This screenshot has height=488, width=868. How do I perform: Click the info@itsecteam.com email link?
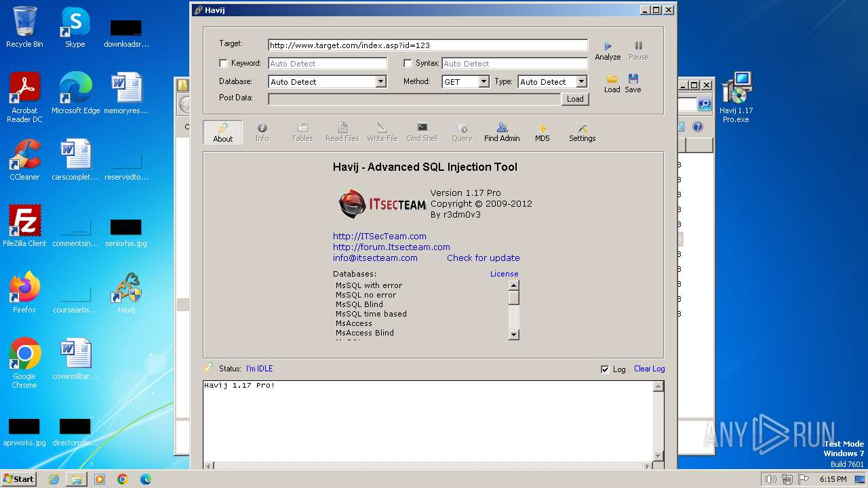(375, 258)
